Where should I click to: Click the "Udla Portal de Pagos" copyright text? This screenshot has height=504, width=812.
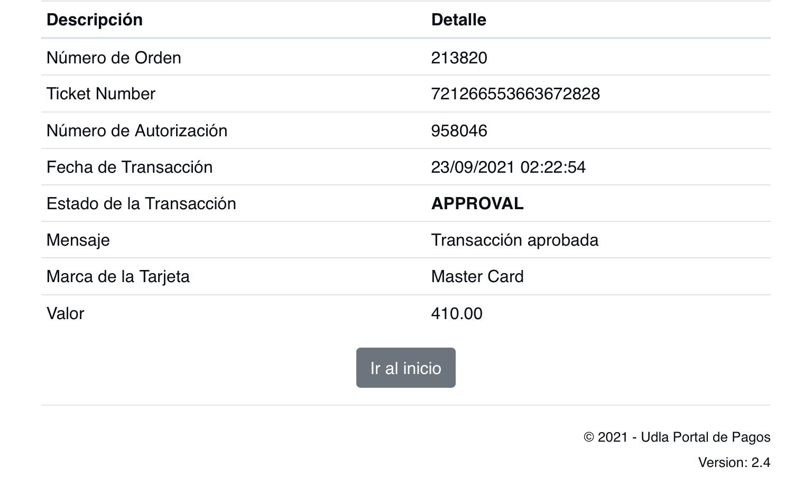point(677,437)
